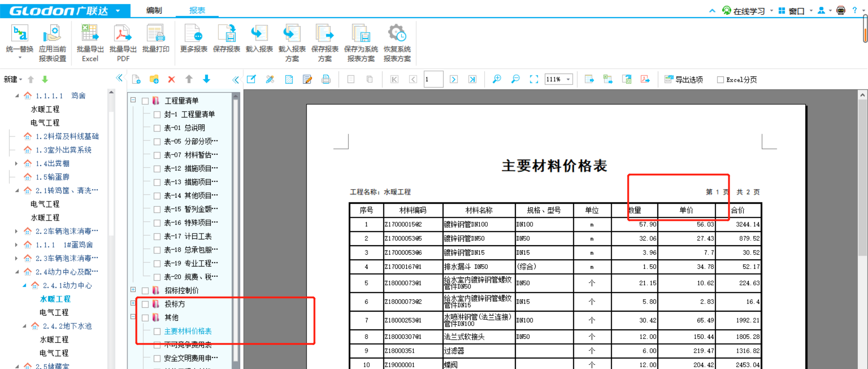
Task: Click 批量导出 PDF icon
Action: point(123,33)
